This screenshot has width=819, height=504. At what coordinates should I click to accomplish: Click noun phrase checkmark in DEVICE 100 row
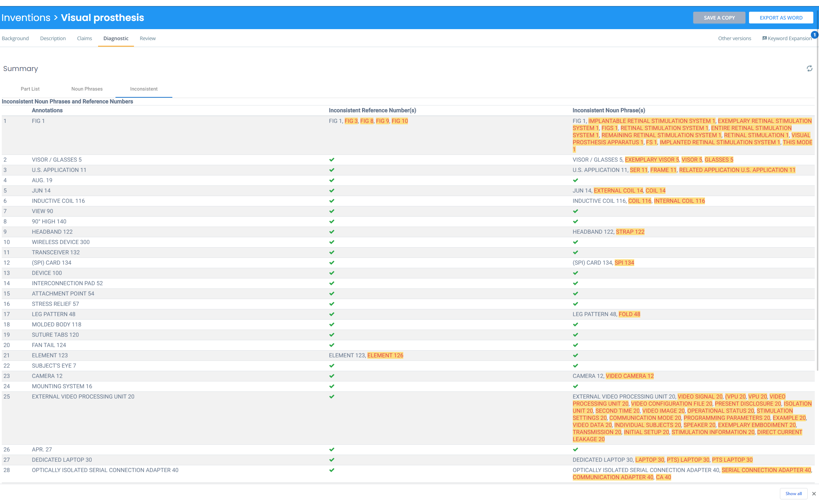[x=575, y=273]
